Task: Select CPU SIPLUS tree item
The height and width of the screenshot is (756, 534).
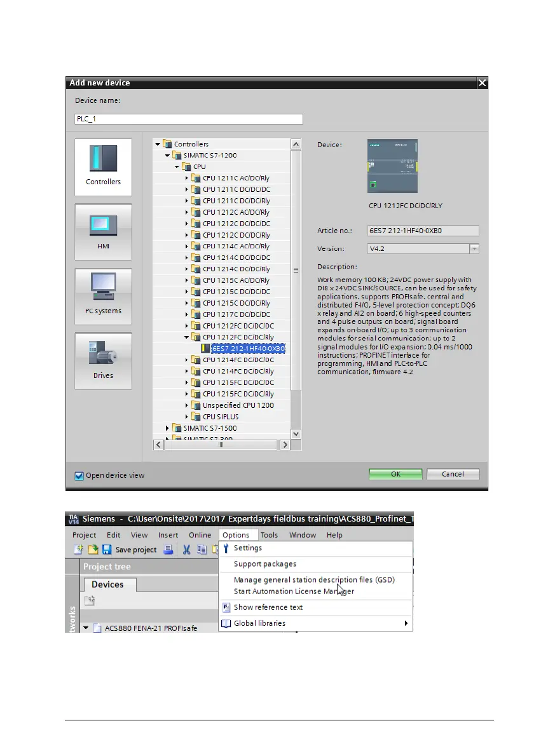Action: [221, 417]
